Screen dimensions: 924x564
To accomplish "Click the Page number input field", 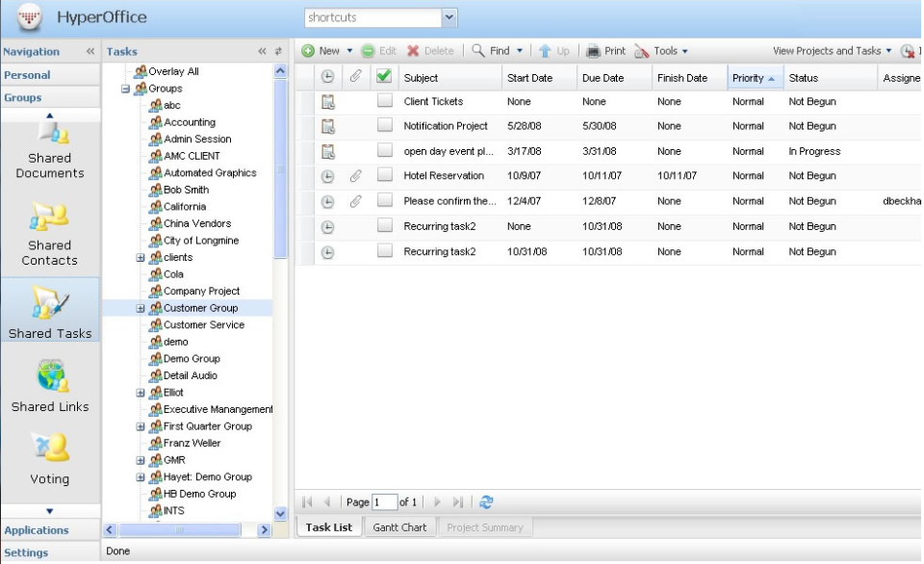I will 384,502.
